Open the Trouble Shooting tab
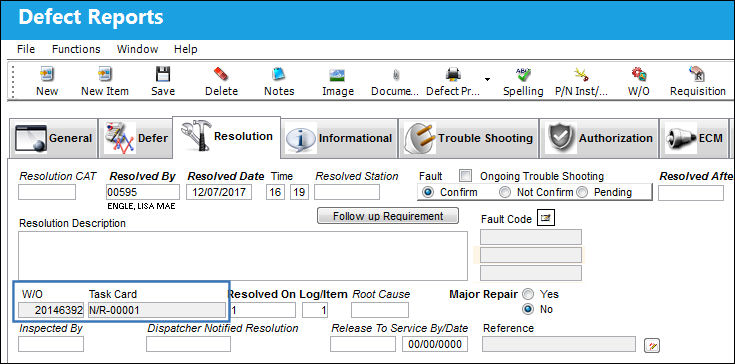 469,138
